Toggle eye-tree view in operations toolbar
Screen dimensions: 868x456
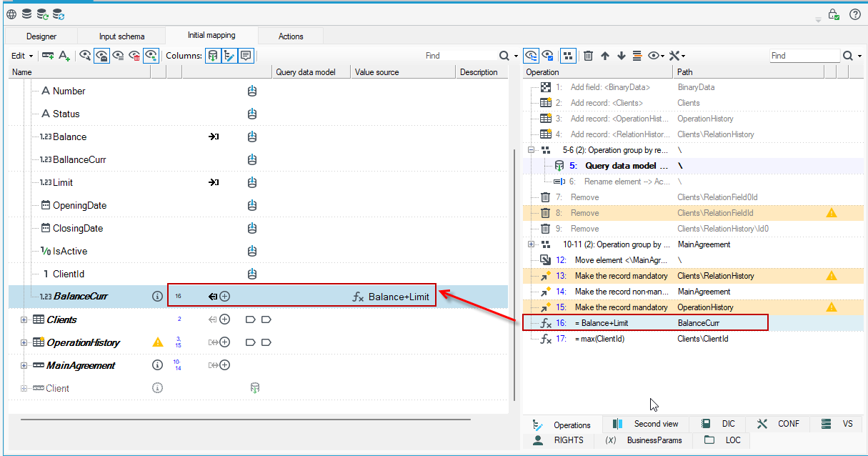(x=531, y=56)
